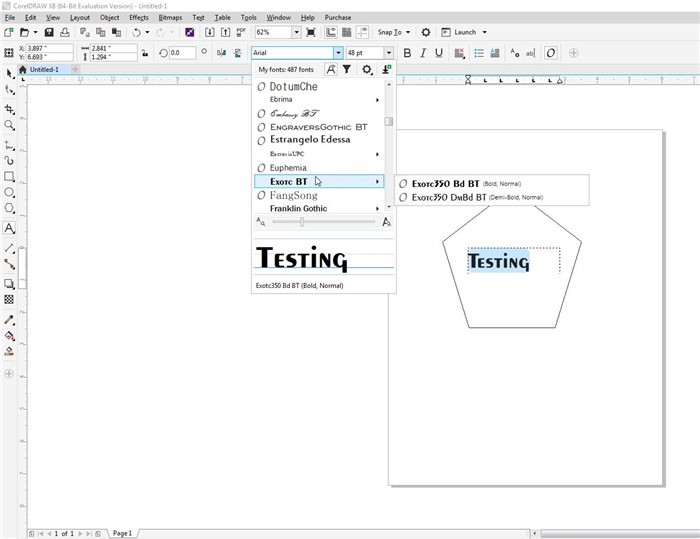Image resolution: width=700 pixels, height=539 pixels.
Task: Open the Options gear in toolbar
Action: coord(426,32)
